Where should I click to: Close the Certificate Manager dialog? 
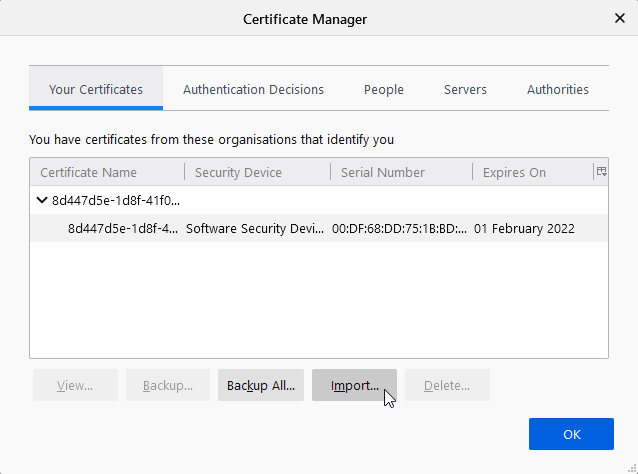(618, 18)
